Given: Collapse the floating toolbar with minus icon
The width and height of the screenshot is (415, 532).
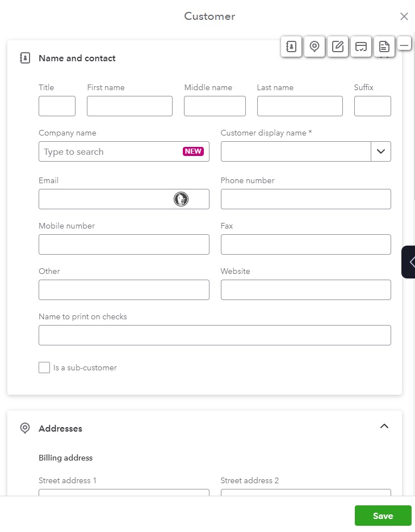Looking at the screenshot, I should [x=404, y=45].
